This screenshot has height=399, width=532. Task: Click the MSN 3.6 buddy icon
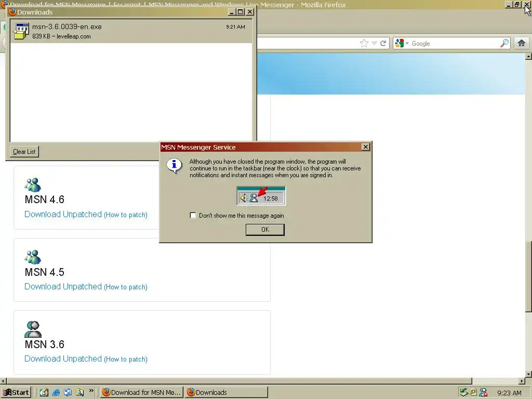(33, 329)
